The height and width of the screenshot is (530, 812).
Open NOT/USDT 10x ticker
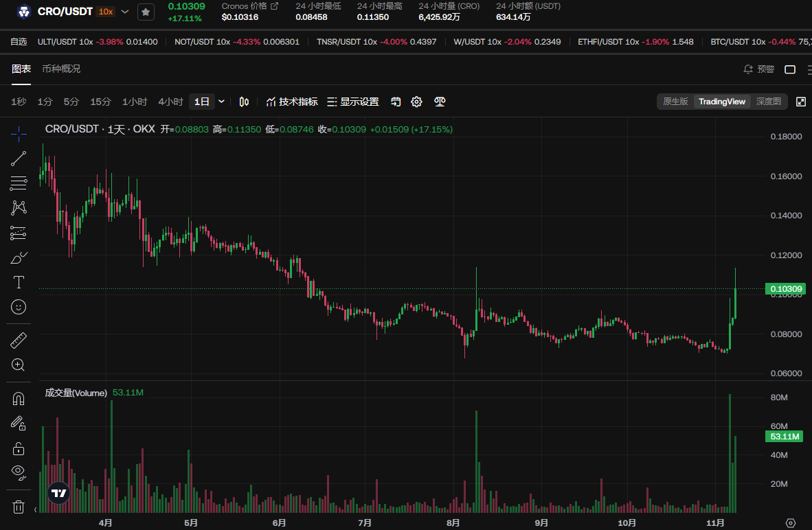[x=237, y=42]
